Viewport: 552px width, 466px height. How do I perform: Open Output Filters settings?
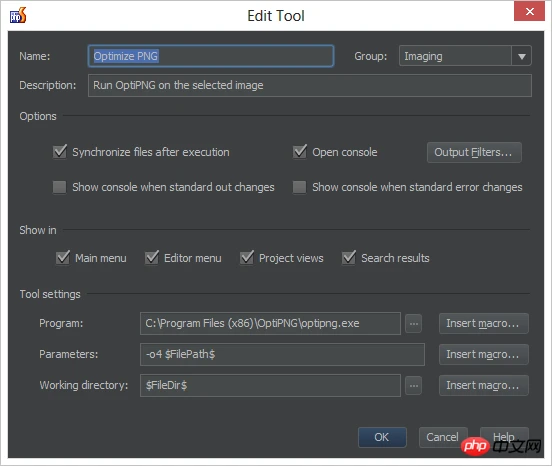click(474, 152)
